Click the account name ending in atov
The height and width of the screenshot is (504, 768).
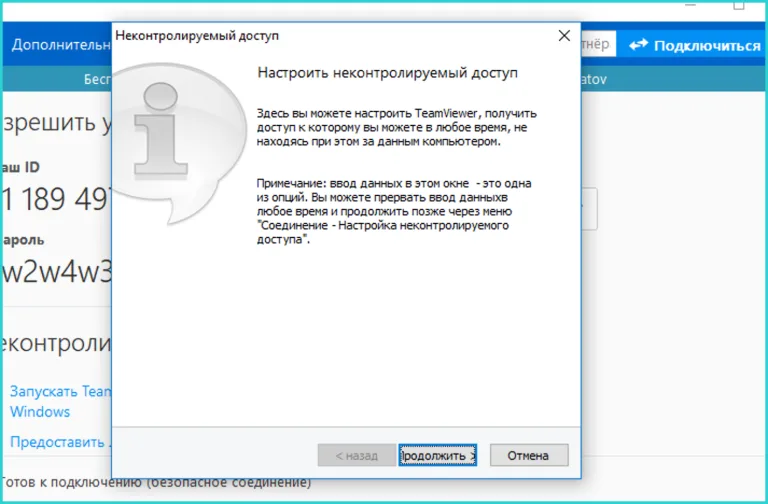coord(594,79)
